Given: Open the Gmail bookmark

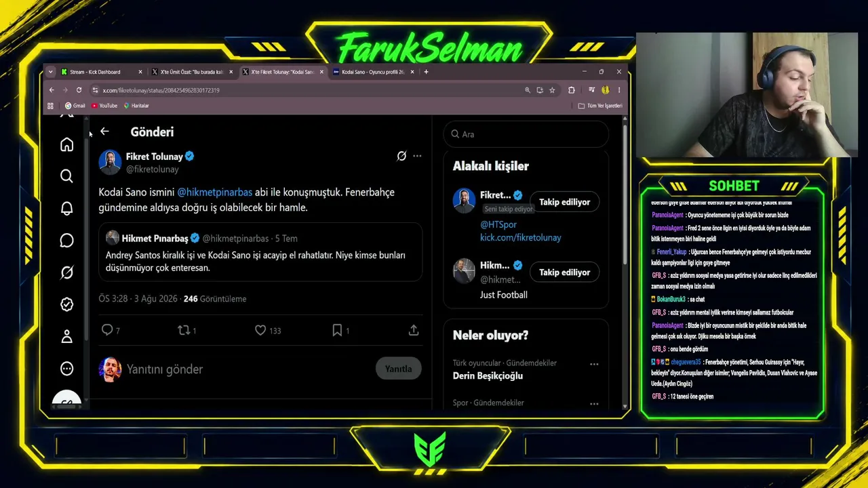Looking at the screenshot, I should point(75,106).
